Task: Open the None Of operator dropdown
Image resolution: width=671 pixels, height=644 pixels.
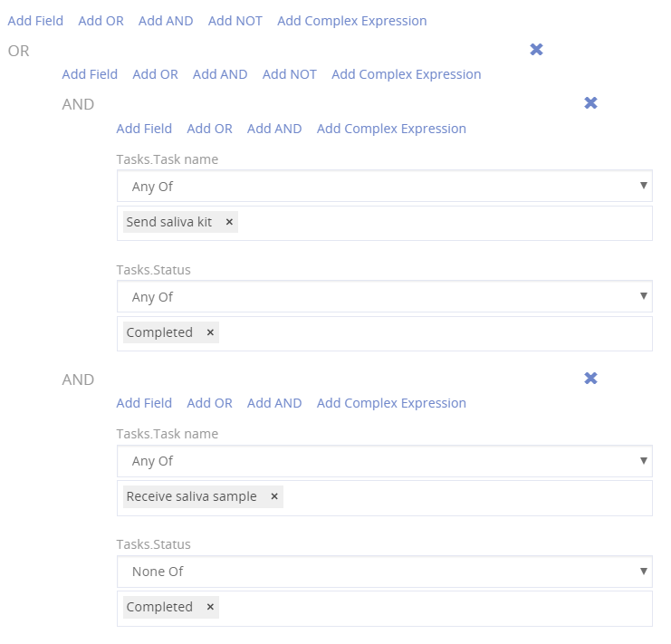Action: coord(384,572)
